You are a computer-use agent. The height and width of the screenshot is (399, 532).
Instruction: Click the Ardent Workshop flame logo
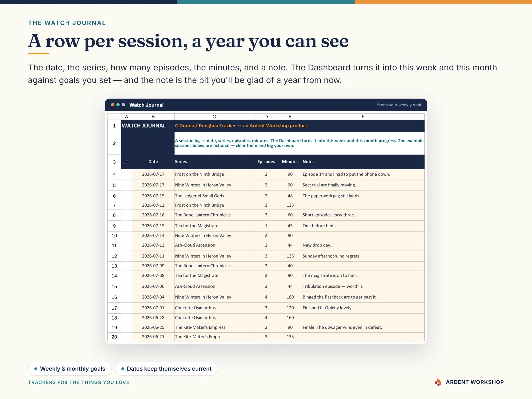[438, 382]
